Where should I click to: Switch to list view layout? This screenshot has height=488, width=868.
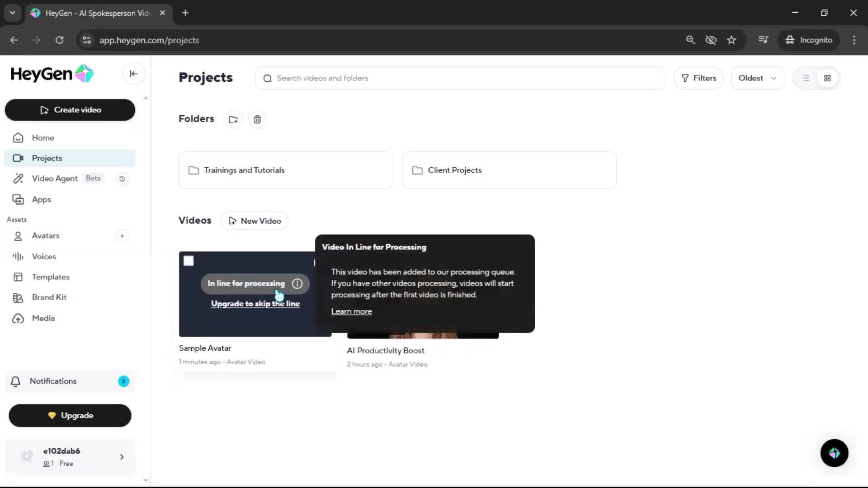click(x=806, y=78)
